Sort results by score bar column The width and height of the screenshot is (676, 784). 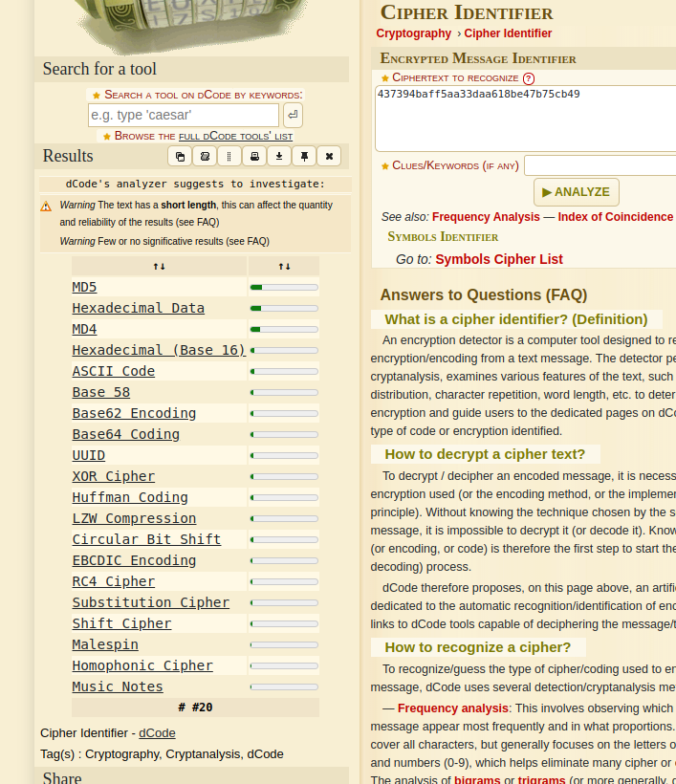[x=284, y=267]
